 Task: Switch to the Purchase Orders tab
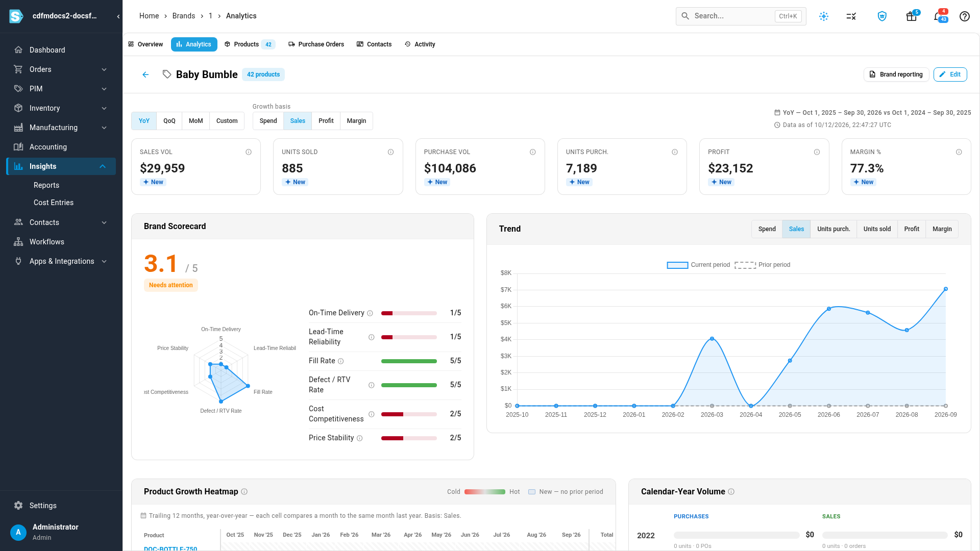pyautogui.click(x=316, y=44)
